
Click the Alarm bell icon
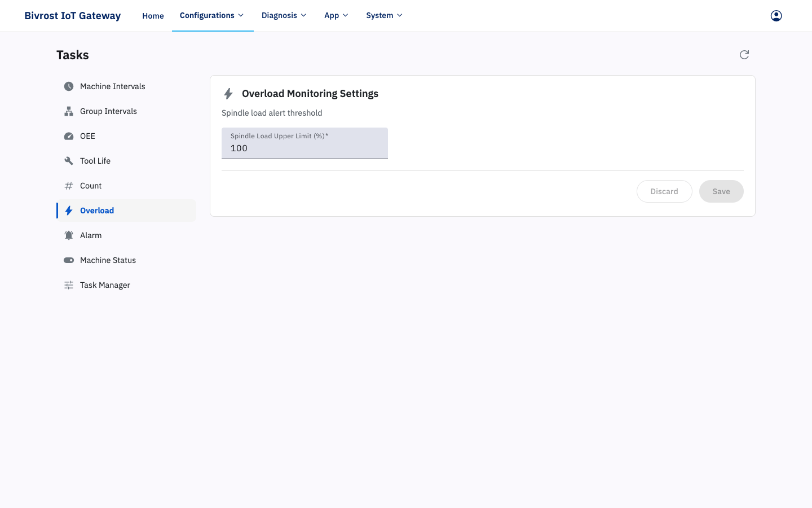69,235
